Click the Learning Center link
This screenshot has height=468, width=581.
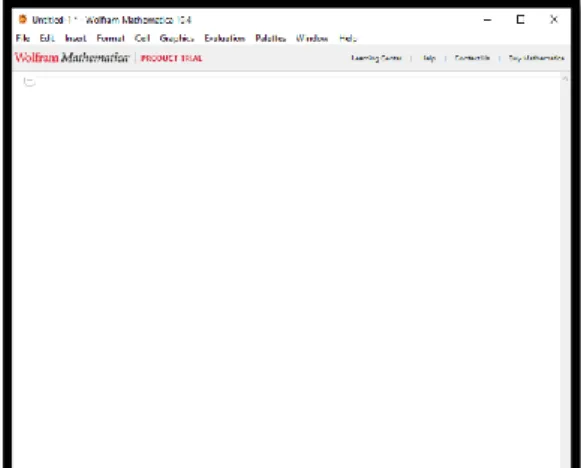376,58
